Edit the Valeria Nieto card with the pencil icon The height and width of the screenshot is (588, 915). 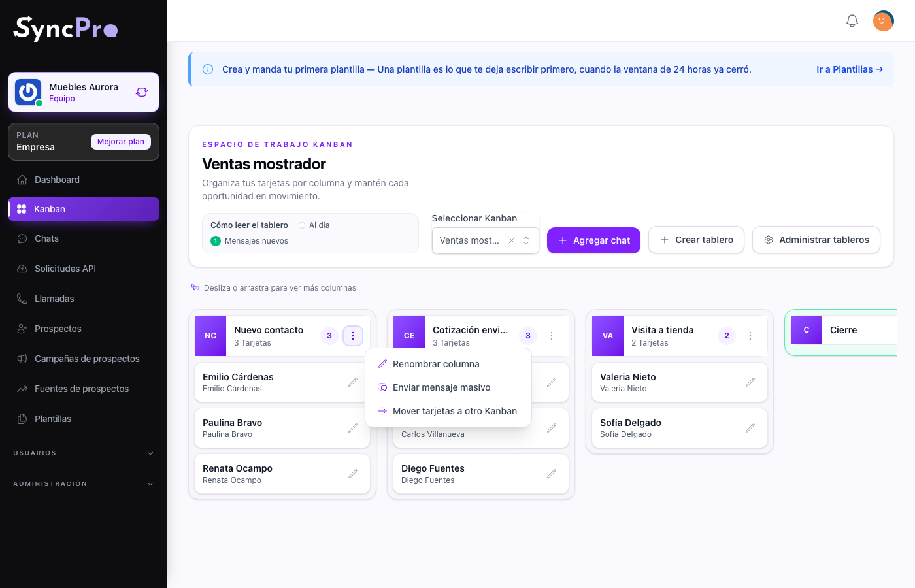(x=750, y=382)
